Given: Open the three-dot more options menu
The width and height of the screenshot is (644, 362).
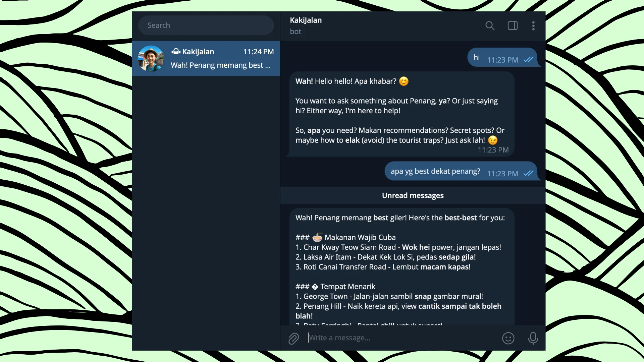Looking at the screenshot, I should click(533, 26).
